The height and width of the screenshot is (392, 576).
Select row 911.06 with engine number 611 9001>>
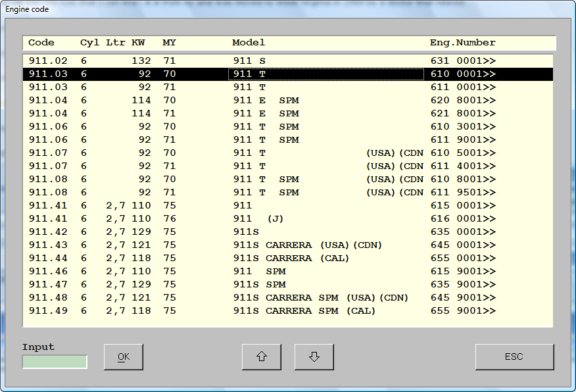pos(287,139)
